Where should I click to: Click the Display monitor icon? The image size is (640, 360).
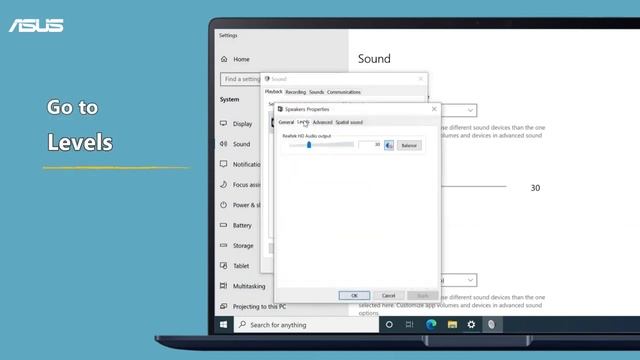223,123
